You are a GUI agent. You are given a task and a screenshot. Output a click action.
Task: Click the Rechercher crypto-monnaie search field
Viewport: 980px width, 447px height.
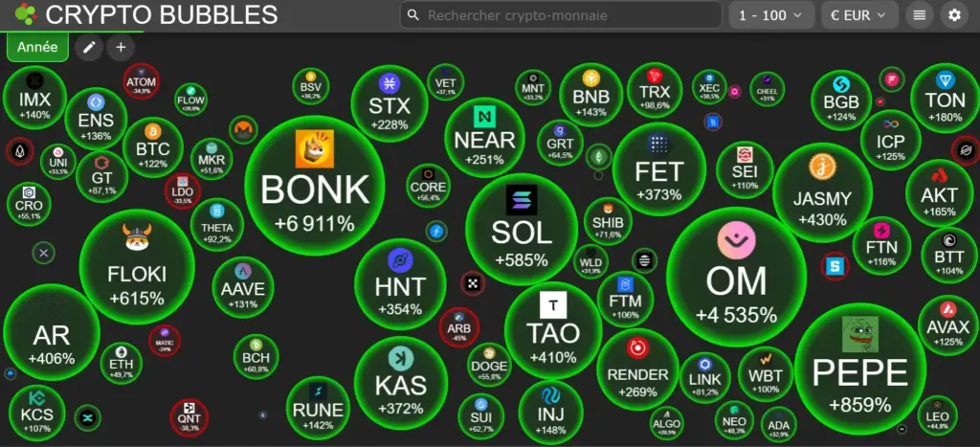click(x=563, y=15)
